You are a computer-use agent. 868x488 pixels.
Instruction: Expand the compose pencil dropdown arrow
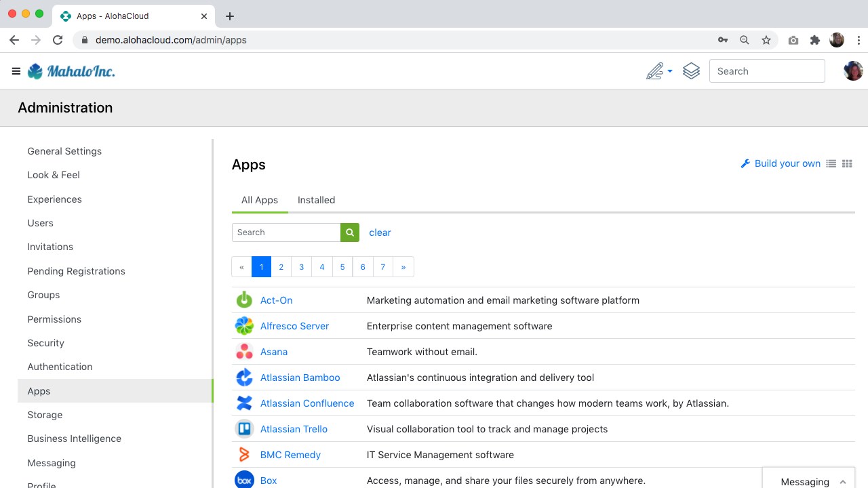click(670, 71)
